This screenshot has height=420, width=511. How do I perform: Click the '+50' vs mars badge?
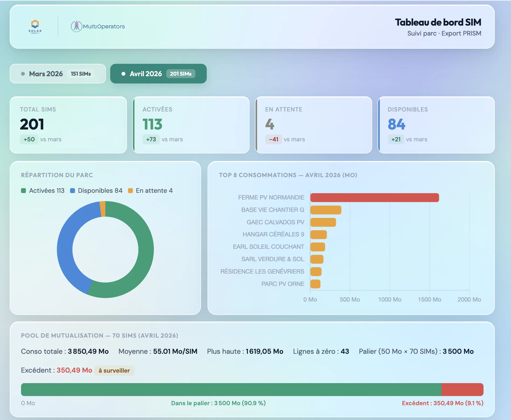tap(29, 139)
